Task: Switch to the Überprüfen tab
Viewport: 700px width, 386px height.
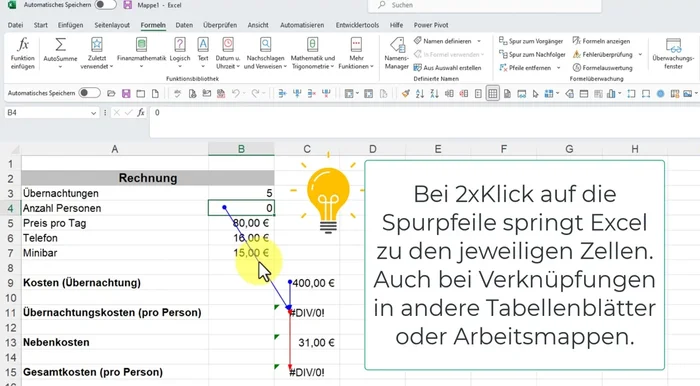Action: click(220, 25)
